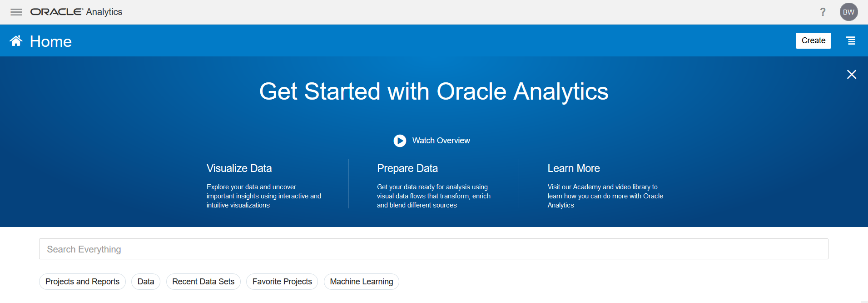Screen dimensions: 868x303
Task: Open the hamburger navigation menu
Action: pyautogui.click(x=16, y=12)
